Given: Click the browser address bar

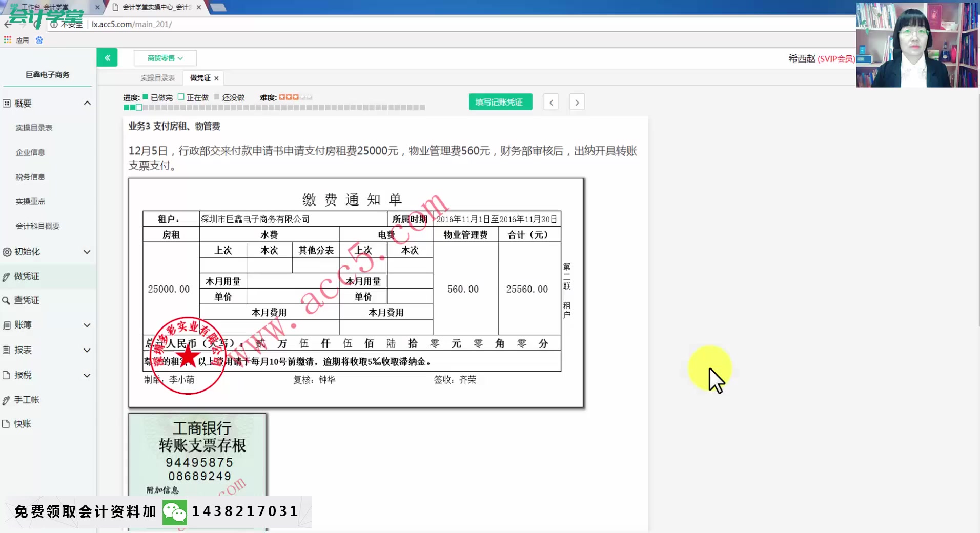Looking at the screenshot, I should 205,24.
